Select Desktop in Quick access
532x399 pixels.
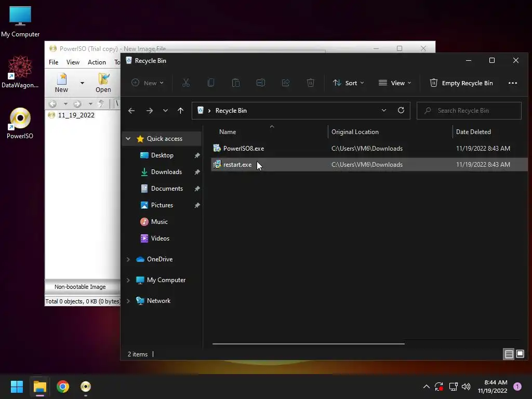(162, 155)
